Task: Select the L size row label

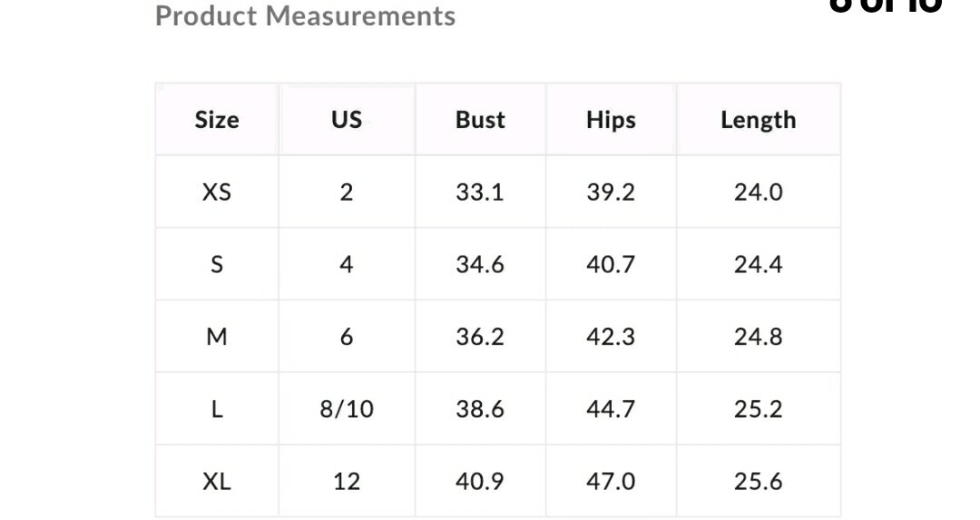Action: tap(217, 409)
